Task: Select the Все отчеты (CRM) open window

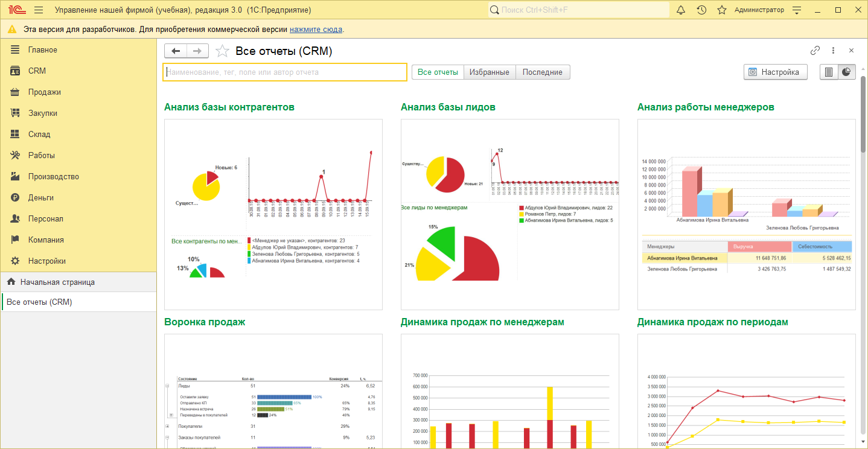Action: point(78,302)
